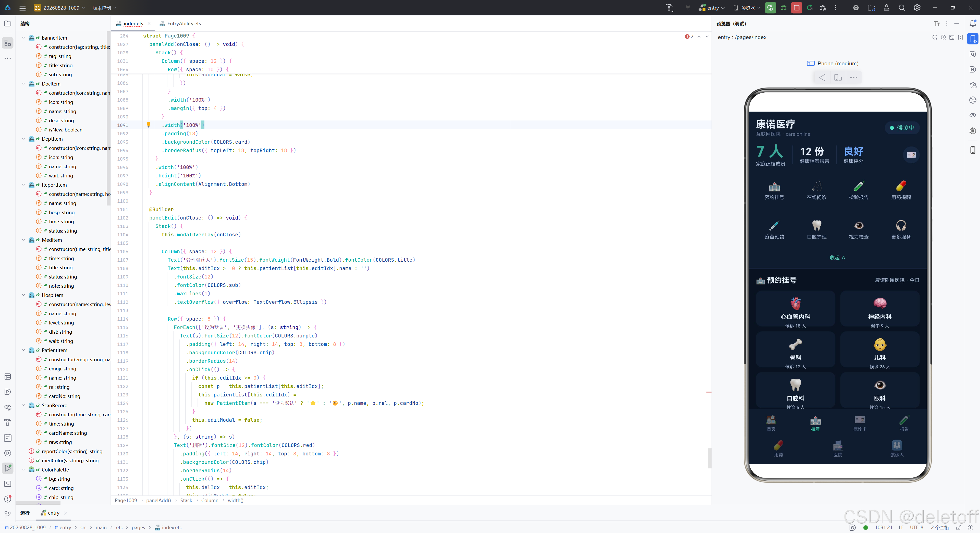Click the hot reload arrow icon
980x533 pixels.
click(x=810, y=8)
